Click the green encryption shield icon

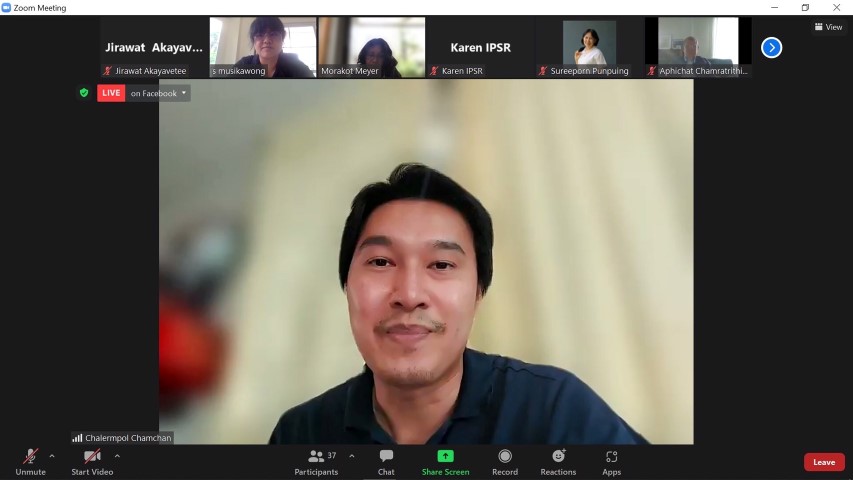pos(84,93)
